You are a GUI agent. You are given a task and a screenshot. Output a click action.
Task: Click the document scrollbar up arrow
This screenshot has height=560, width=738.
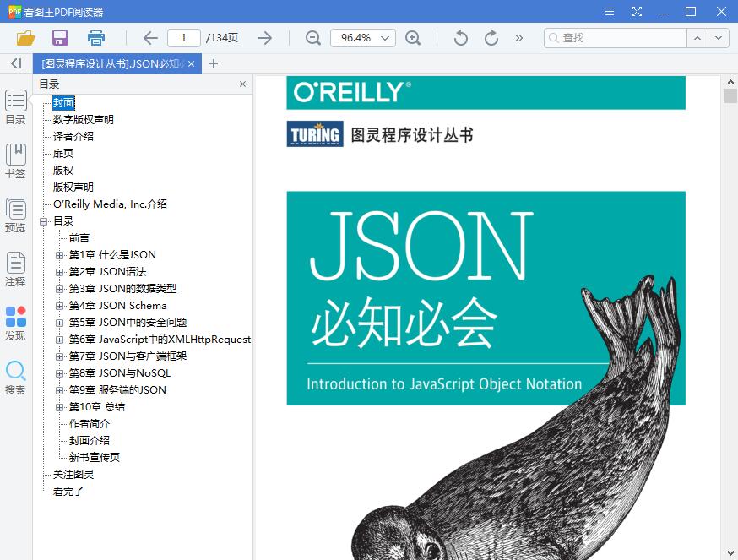[x=730, y=82]
